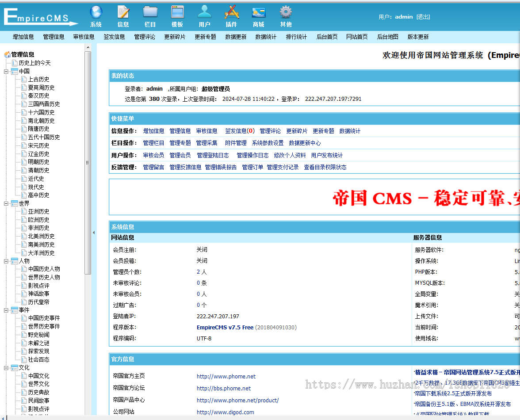The height and width of the screenshot is (420, 520).
Task: Collapse the left sidebar with arrow handle
Action: (x=94, y=233)
